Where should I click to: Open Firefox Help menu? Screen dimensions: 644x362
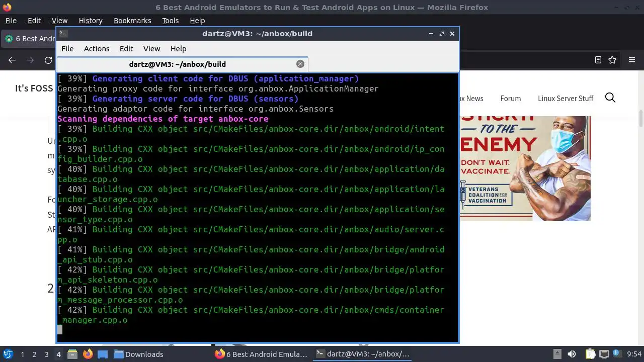pyautogui.click(x=197, y=21)
